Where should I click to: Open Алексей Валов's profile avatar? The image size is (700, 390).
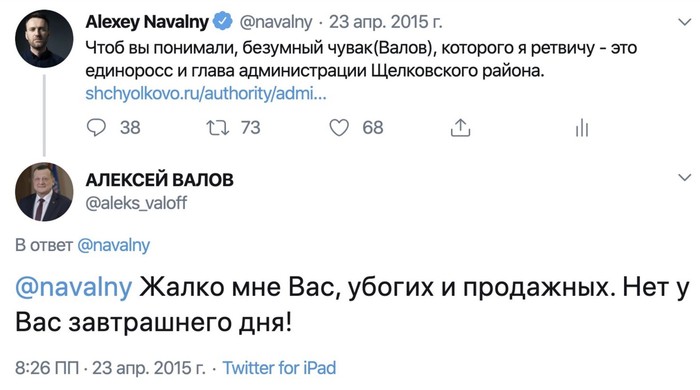tap(44, 192)
